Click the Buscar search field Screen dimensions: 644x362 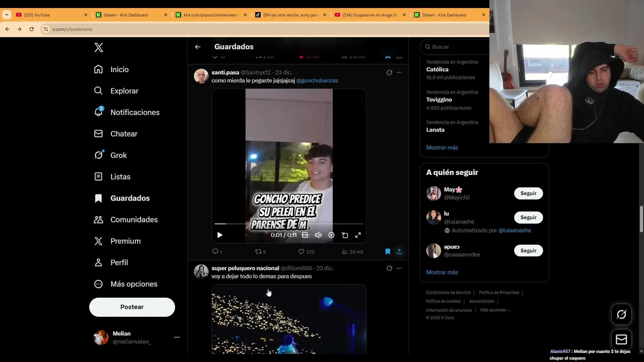click(455, 47)
